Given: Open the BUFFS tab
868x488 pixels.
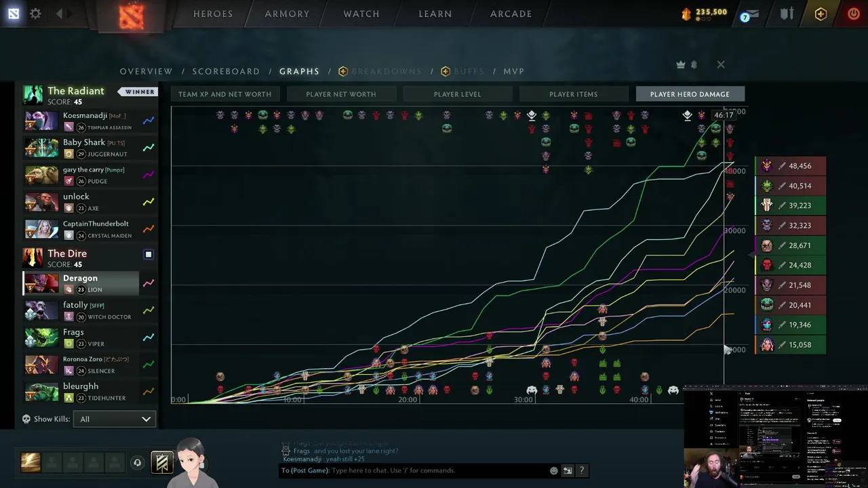Looking at the screenshot, I should tap(463, 71).
